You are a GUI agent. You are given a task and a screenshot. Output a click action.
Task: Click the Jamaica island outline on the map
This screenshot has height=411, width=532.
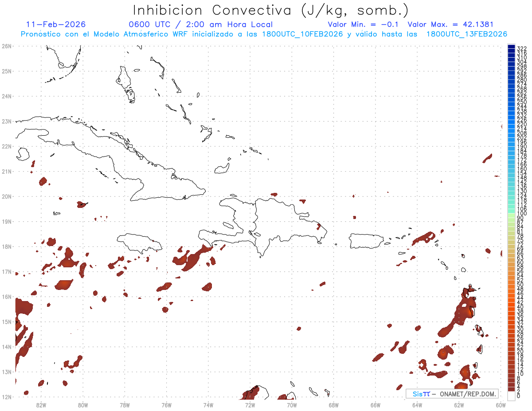click(x=139, y=243)
